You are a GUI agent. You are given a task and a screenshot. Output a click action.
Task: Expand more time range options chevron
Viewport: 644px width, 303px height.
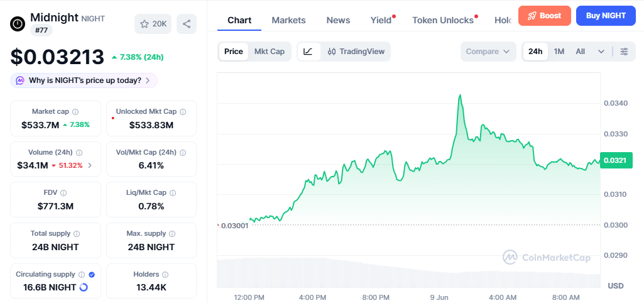(601, 52)
